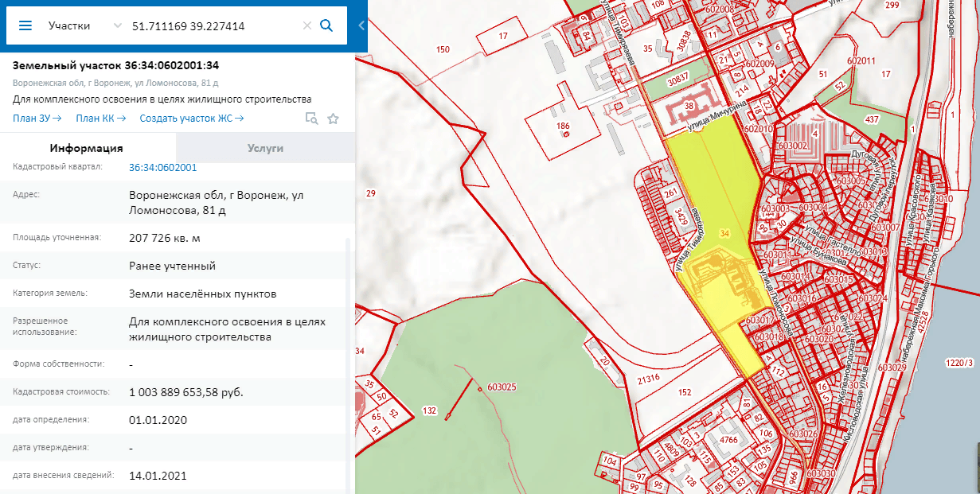The width and height of the screenshot is (980, 494).
Task: Open cadastral quarter 36:34:0602001 link
Action: point(162,168)
